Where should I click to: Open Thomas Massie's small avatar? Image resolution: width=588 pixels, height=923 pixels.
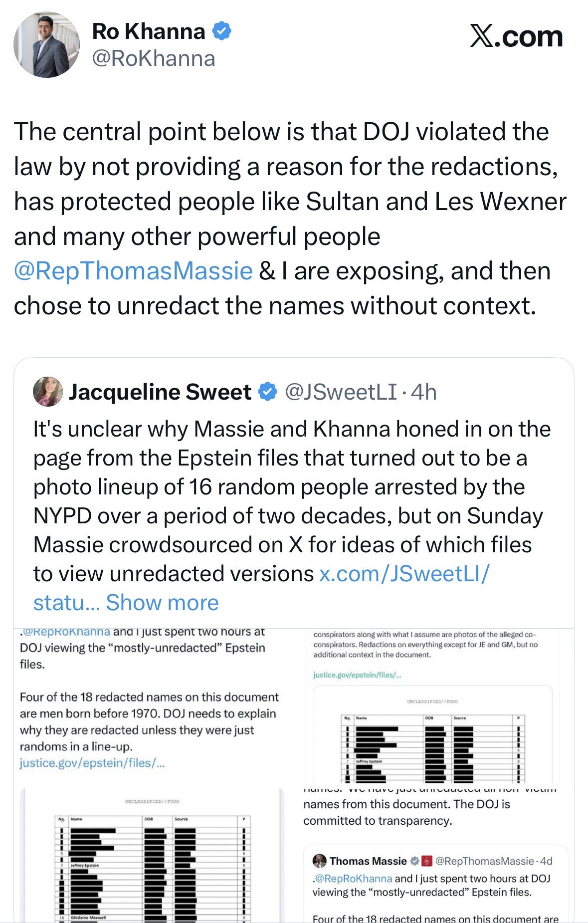coord(319,861)
